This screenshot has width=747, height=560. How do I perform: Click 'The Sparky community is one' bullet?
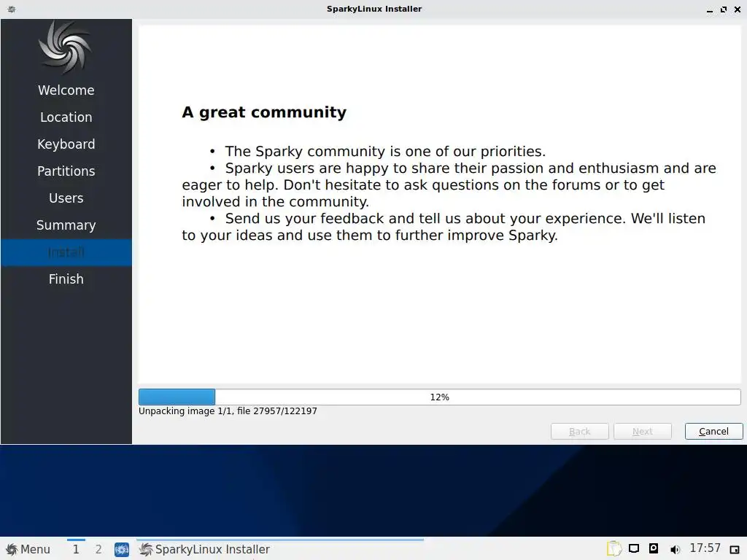pyautogui.click(x=385, y=152)
